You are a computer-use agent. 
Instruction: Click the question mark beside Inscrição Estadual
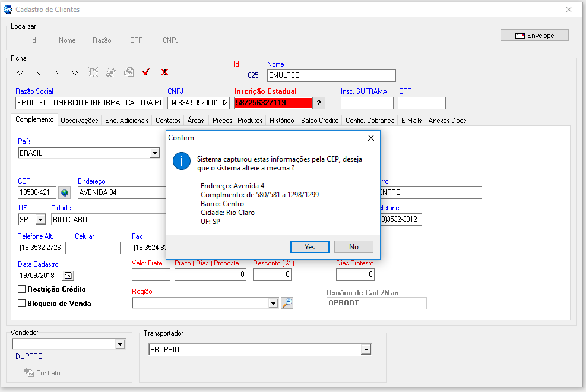tap(319, 103)
